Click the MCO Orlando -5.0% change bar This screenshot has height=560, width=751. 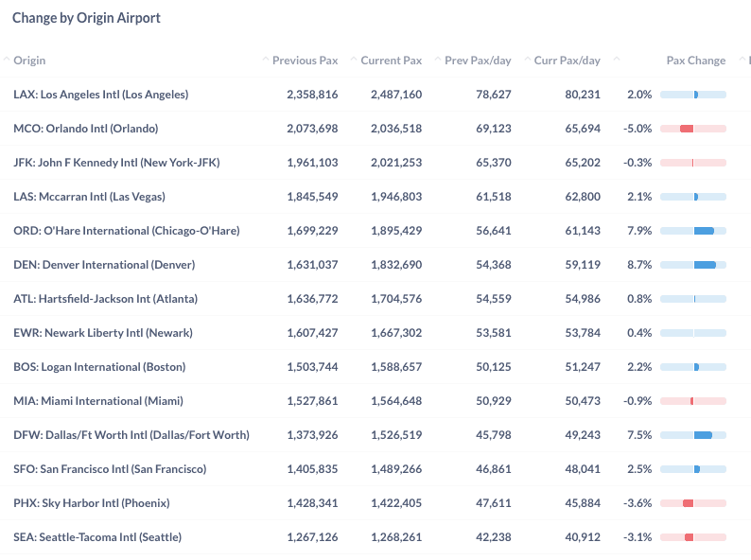(693, 129)
